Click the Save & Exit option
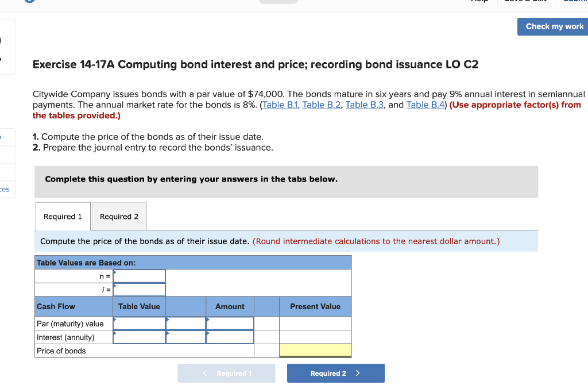 coord(525,1)
